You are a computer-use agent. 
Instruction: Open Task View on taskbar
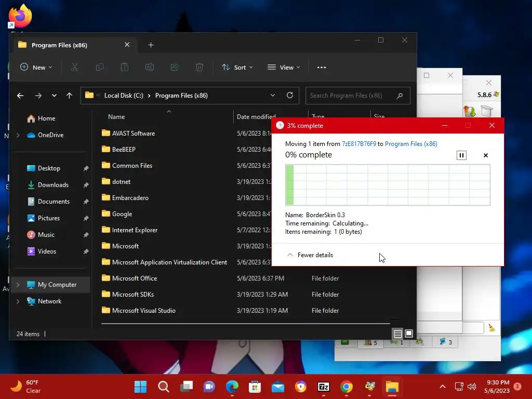[x=187, y=387]
